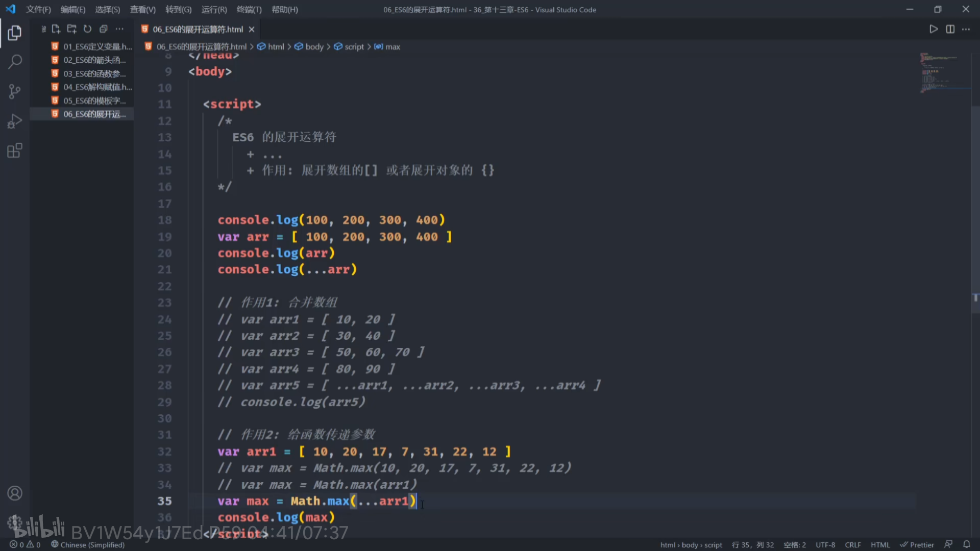Viewport: 980px width, 551px height.
Task: Collapse all folders in explorer
Action: point(103,29)
